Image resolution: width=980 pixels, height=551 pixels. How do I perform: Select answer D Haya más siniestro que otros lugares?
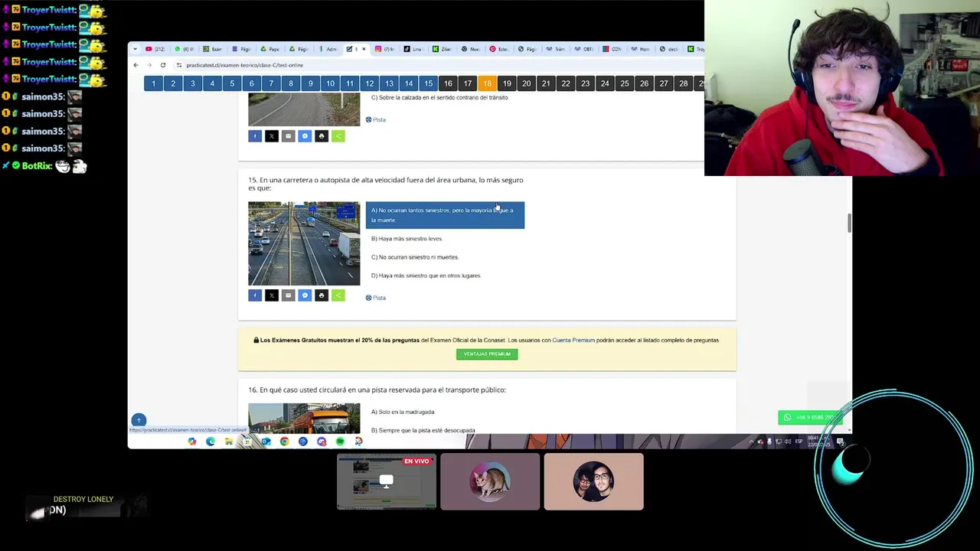coord(426,275)
